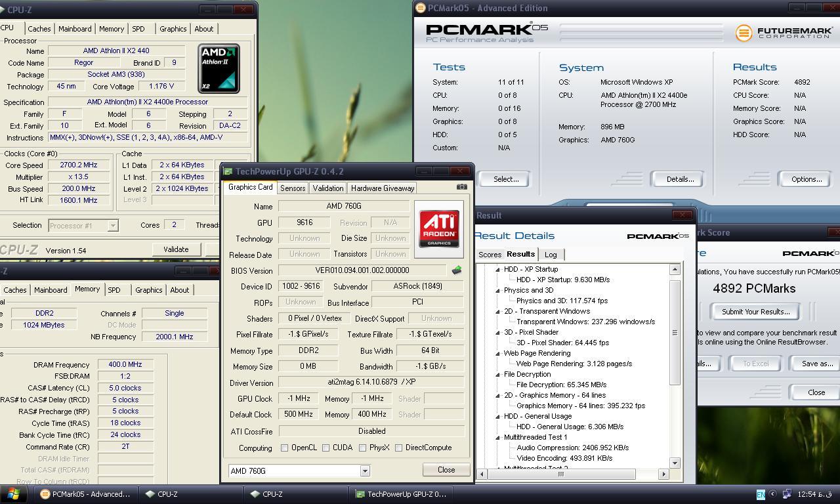Switch to Validation tab in GPU-Z

point(327,188)
